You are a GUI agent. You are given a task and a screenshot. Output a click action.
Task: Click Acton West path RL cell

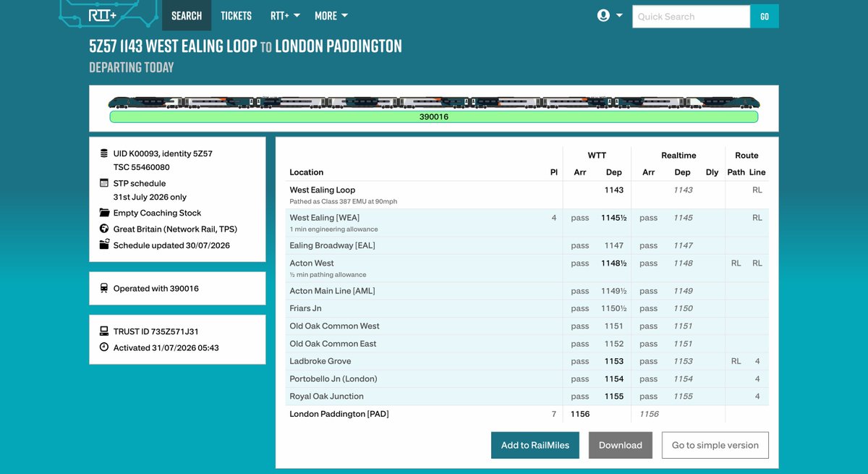point(736,263)
